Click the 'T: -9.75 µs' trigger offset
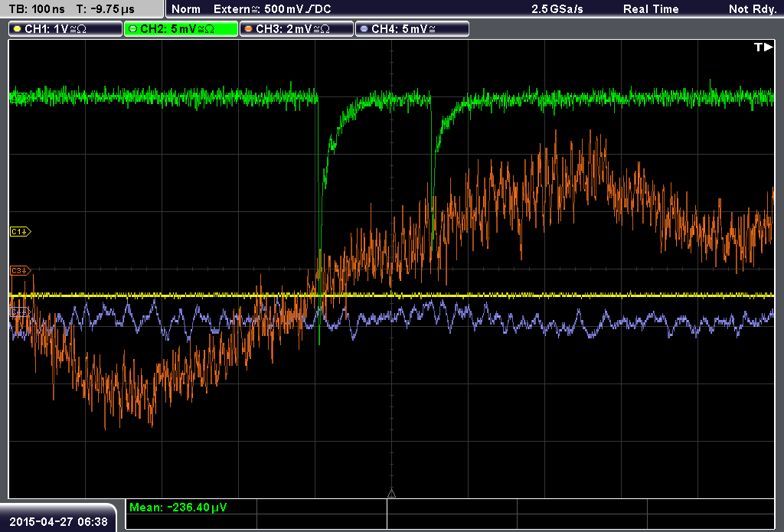This screenshot has width=784, height=532. 105,9
